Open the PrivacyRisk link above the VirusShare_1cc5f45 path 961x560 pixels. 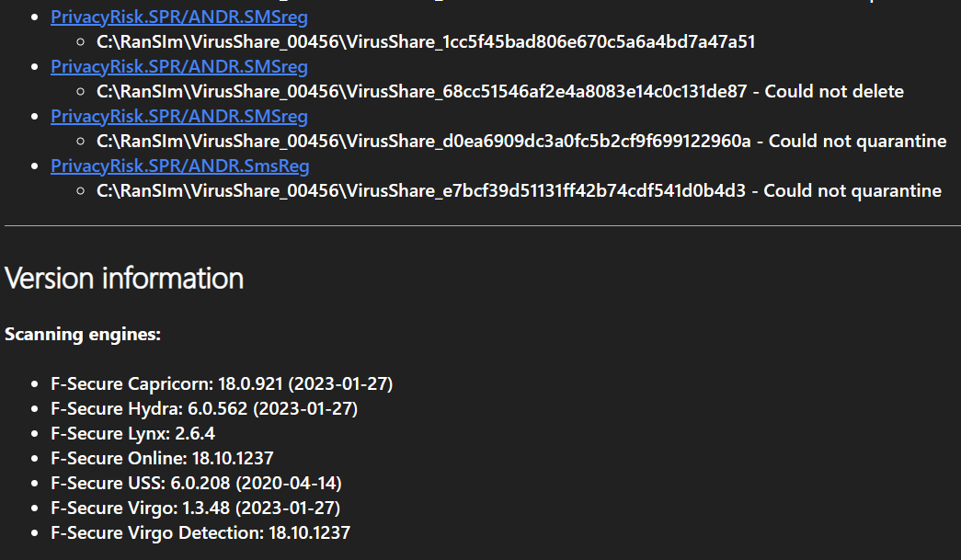click(179, 17)
